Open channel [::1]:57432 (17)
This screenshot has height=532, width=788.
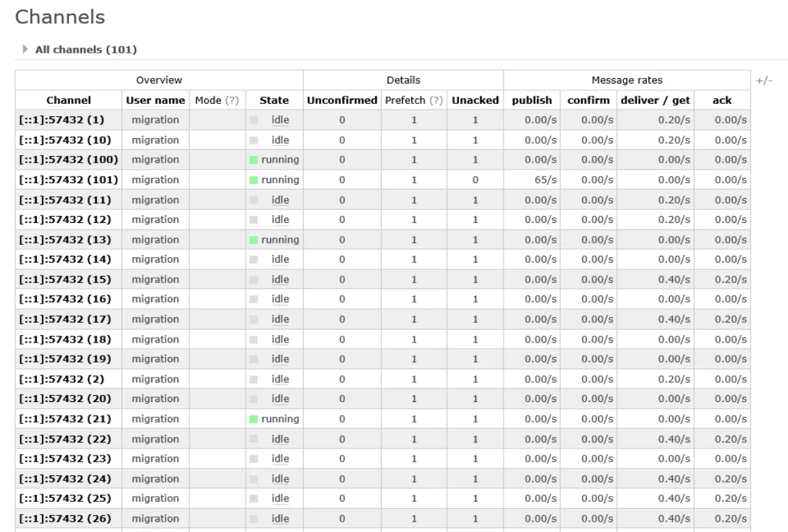pos(65,319)
